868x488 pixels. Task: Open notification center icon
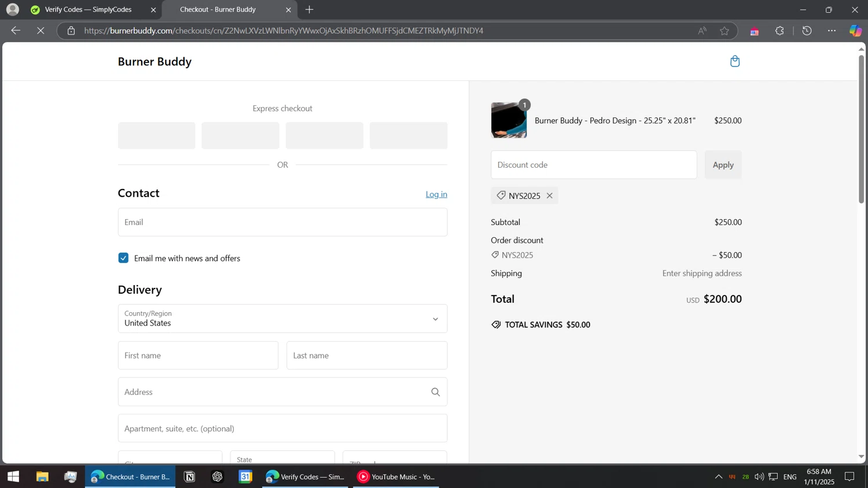click(849, 476)
